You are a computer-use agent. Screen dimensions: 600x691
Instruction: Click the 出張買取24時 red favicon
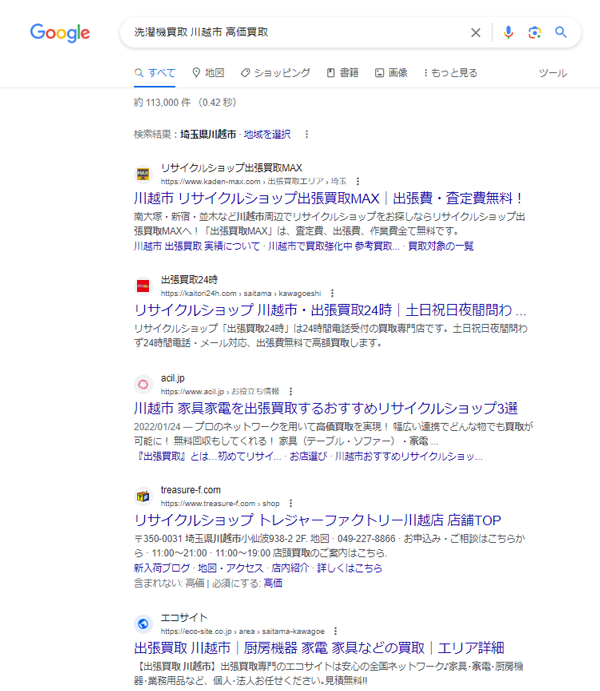pyautogui.click(x=143, y=286)
